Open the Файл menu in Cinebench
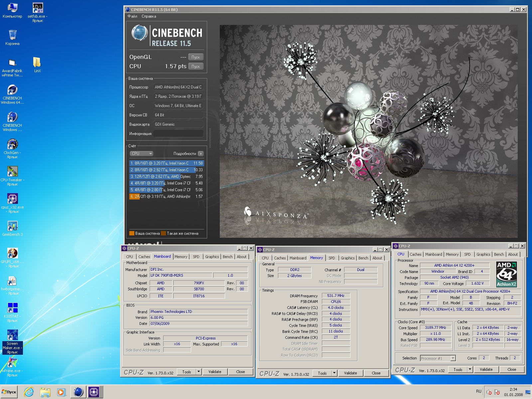The image size is (532, 399). pos(132,16)
